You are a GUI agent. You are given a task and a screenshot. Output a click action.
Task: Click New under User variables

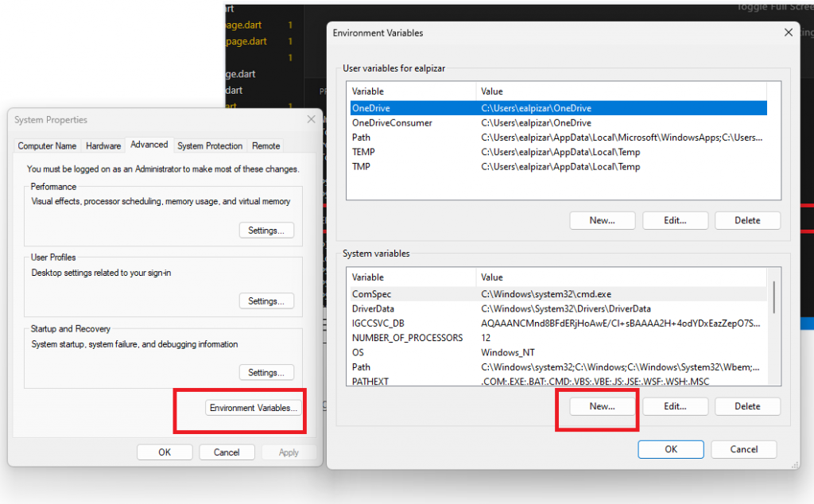(x=602, y=220)
